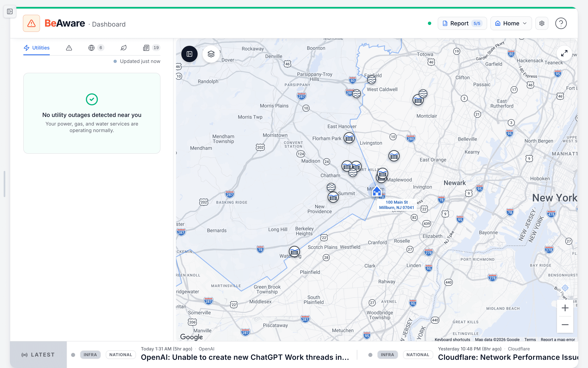Open the Report 5/5 button
Screen dimensions: 588x368
click(462, 23)
